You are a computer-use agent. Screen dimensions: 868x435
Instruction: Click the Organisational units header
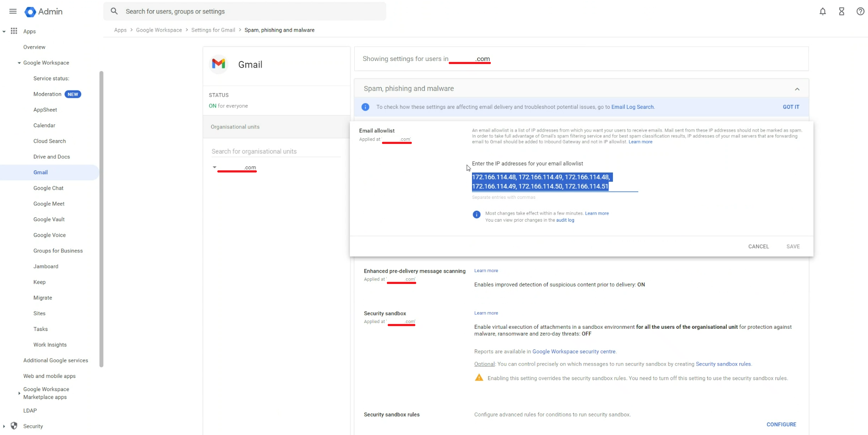pyautogui.click(x=276, y=127)
